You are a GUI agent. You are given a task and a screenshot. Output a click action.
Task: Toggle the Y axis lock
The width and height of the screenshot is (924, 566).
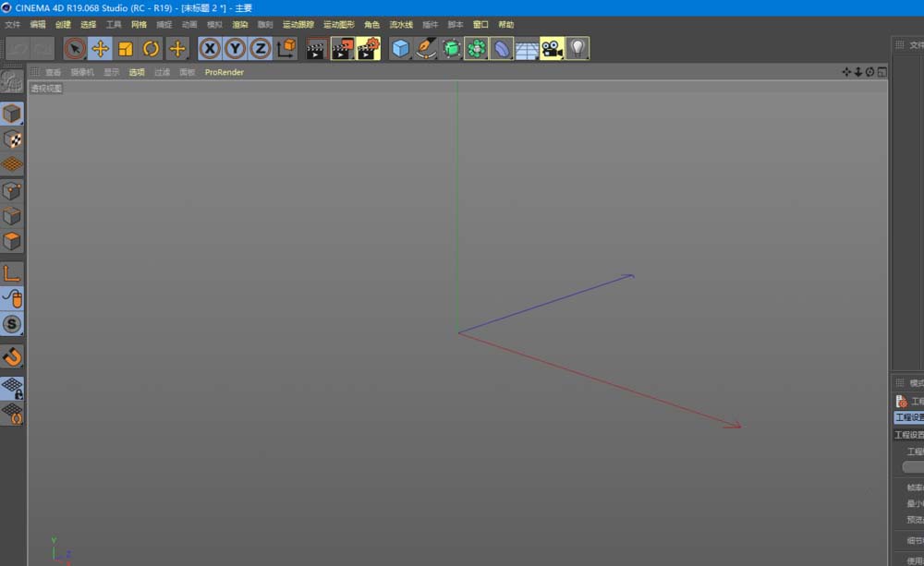pos(236,49)
